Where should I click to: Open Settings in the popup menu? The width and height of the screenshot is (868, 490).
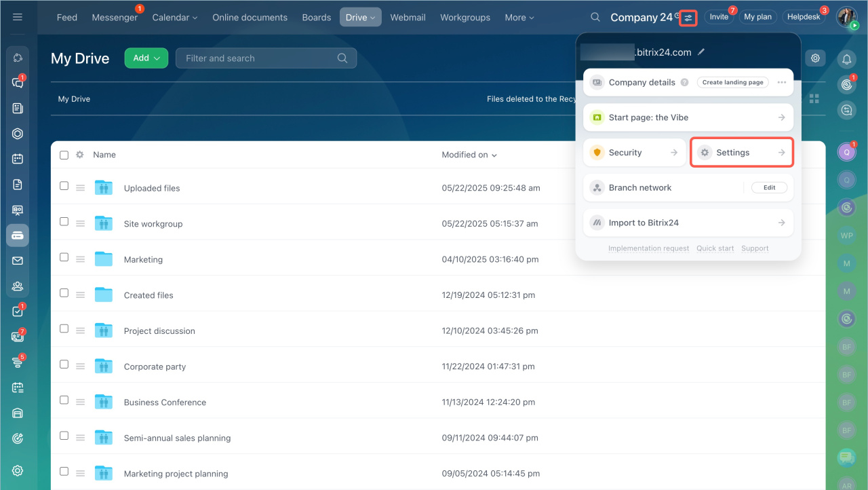741,153
